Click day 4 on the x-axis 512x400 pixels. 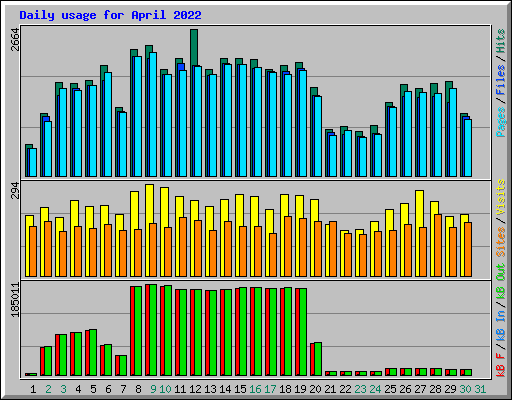[78, 389]
